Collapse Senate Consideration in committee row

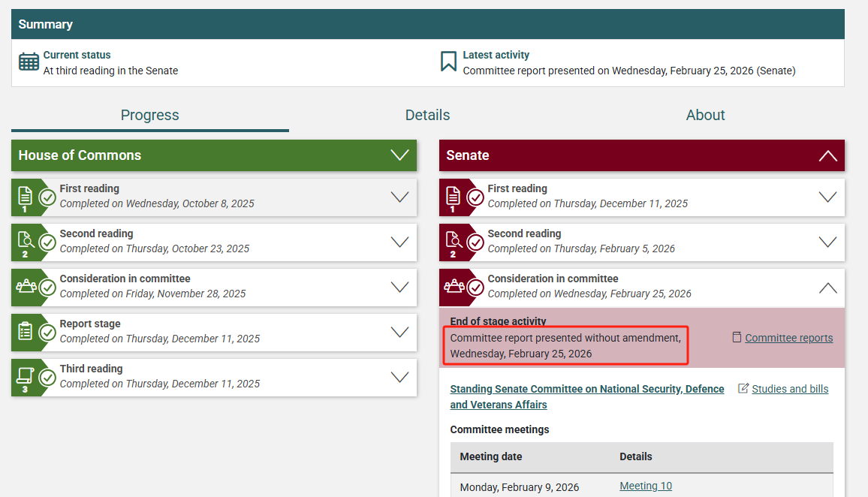827,287
